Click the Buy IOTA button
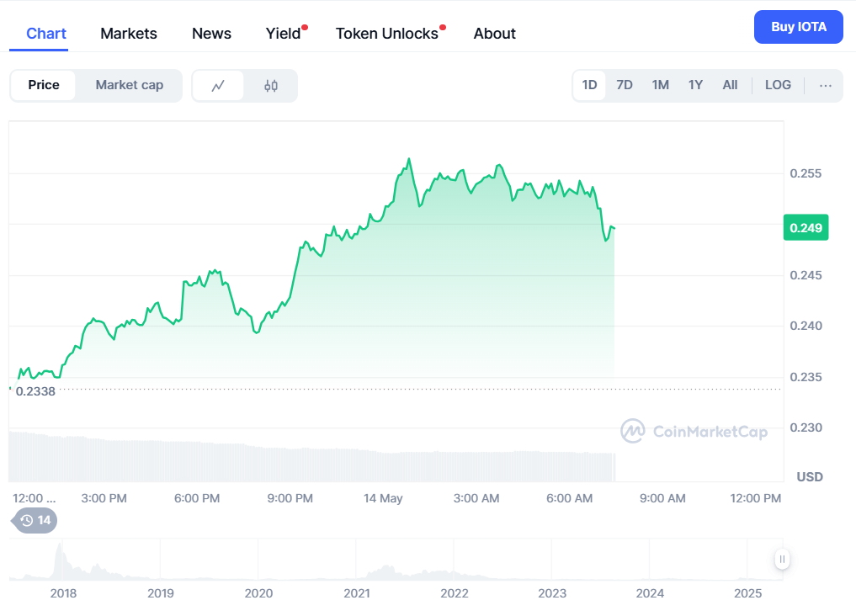 [799, 27]
